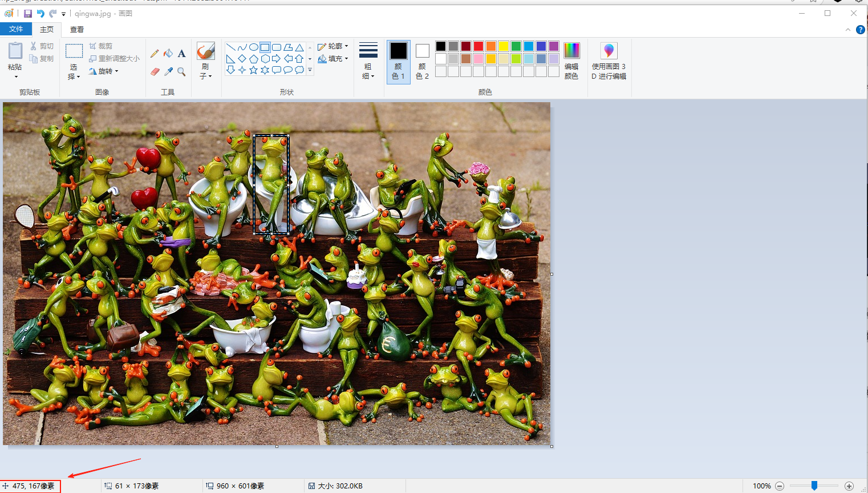Image resolution: width=868 pixels, height=493 pixels.
Task: Click Resize (重新调整大小) button
Action: (x=114, y=59)
